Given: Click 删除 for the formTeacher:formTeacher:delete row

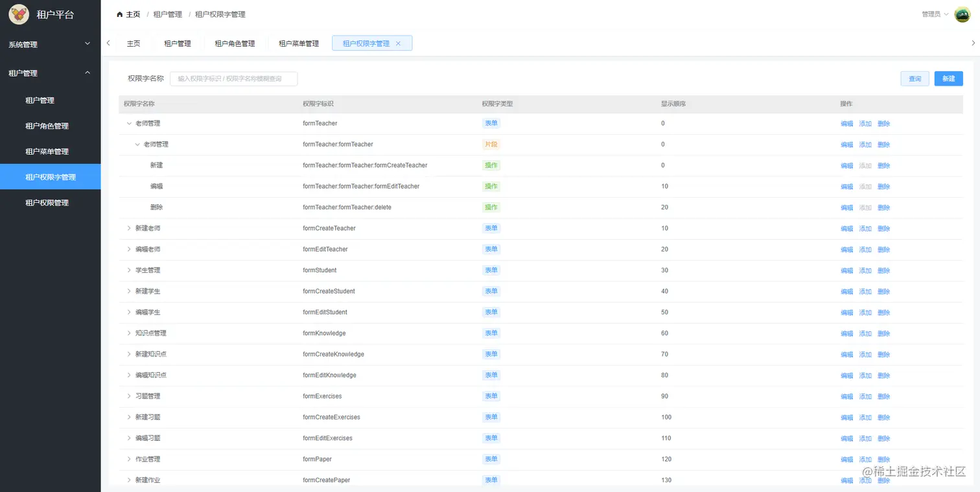Looking at the screenshot, I should click(884, 207).
